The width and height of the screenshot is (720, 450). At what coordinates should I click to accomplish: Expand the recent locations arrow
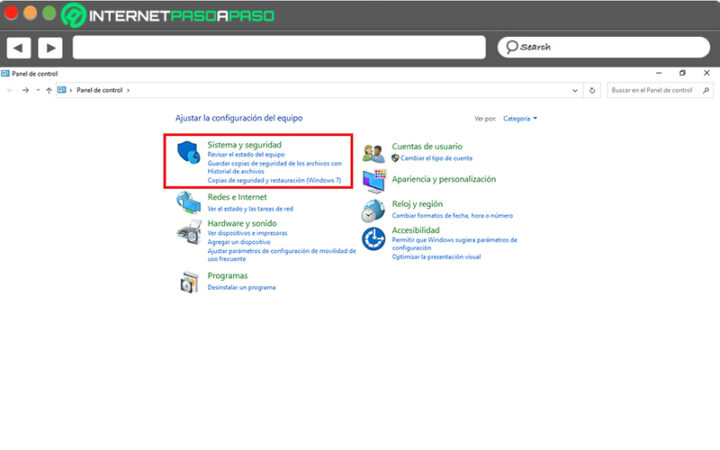pos(38,90)
